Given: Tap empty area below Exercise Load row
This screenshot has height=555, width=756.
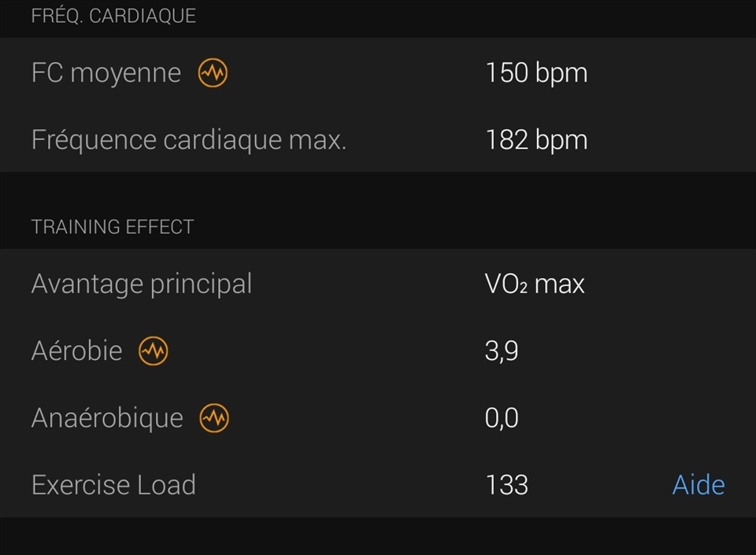Looking at the screenshot, I should (378, 536).
